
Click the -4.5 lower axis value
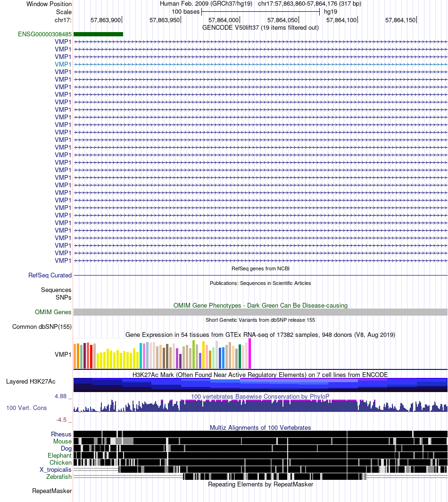pos(61,420)
